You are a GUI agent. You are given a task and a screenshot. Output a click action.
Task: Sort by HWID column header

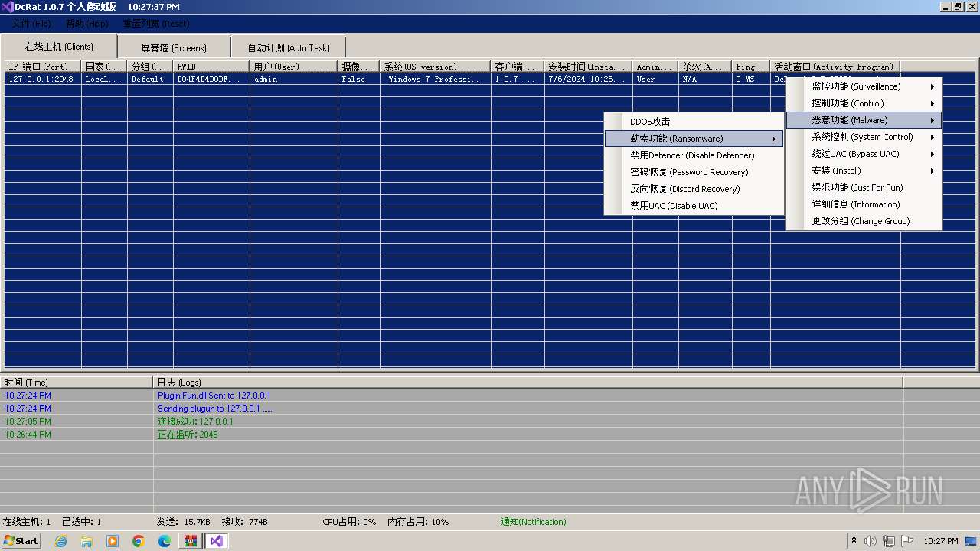click(211, 67)
